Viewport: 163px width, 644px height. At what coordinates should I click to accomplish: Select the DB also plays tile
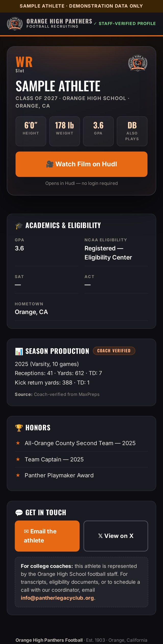(x=132, y=131)
